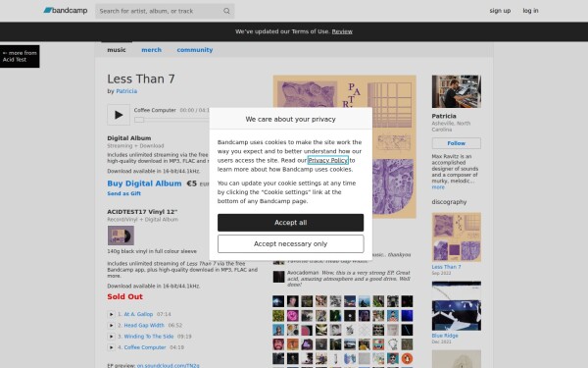The image size is (588, 368).
Task: Switch to the merch tab
Action: pyautogui.click(x=151, y=50)
